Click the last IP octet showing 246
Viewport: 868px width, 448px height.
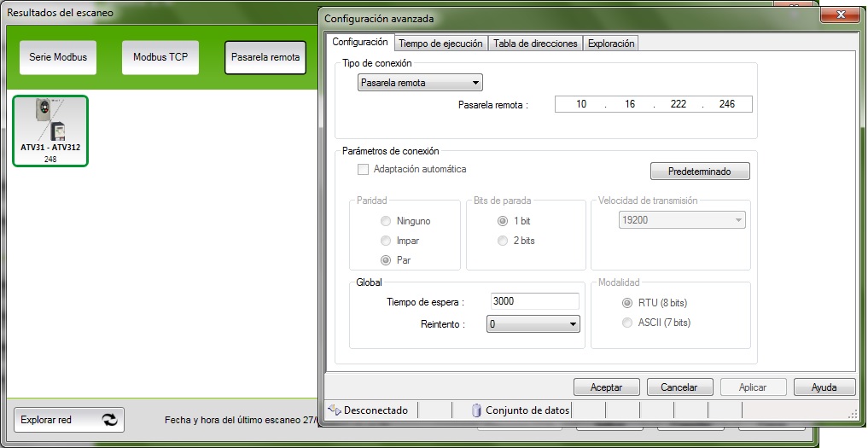[x=727, y=104]
